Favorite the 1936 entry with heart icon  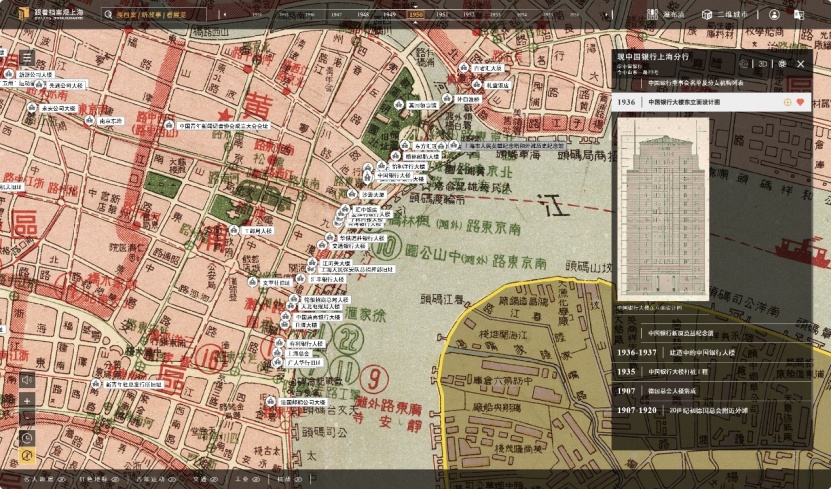pyautogui.click(x=800, y=102)
